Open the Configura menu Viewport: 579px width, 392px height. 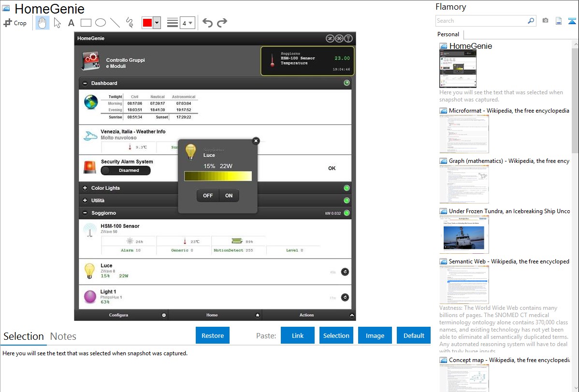pyautogui.click(x=121, y=315)
